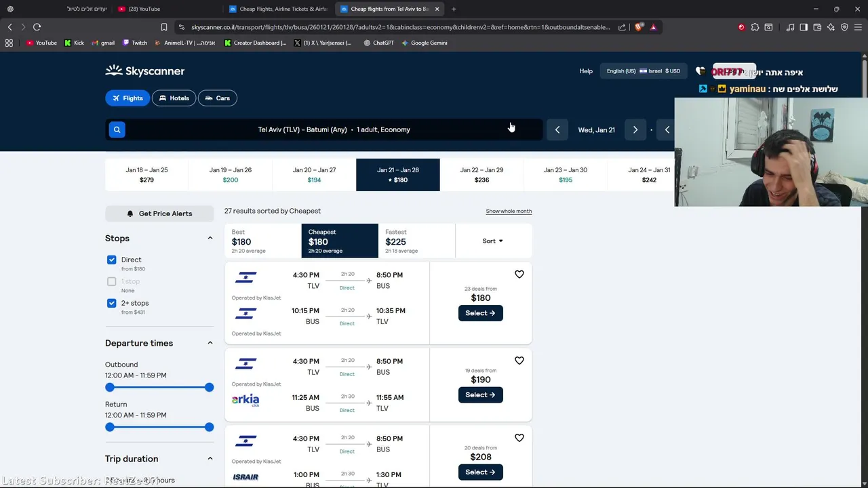Select the $180 flight deal
The image size is (868, 488).
point(481,313)
